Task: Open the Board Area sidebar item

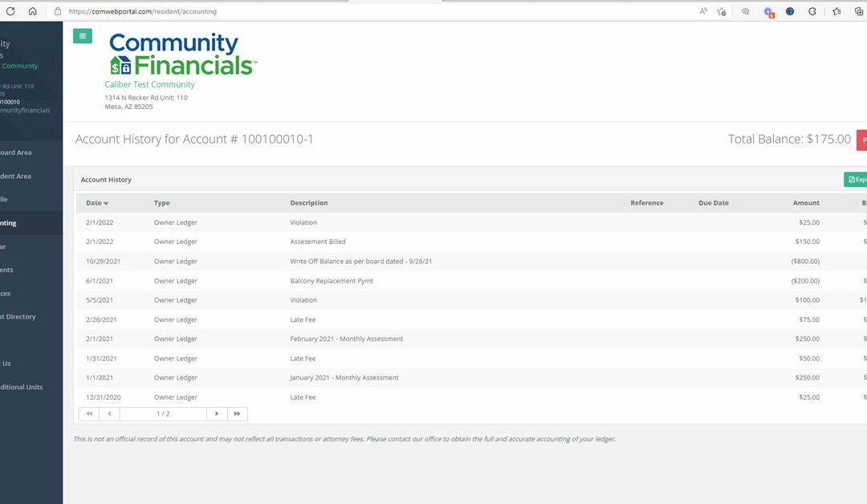Action: (x=16, y=152)
